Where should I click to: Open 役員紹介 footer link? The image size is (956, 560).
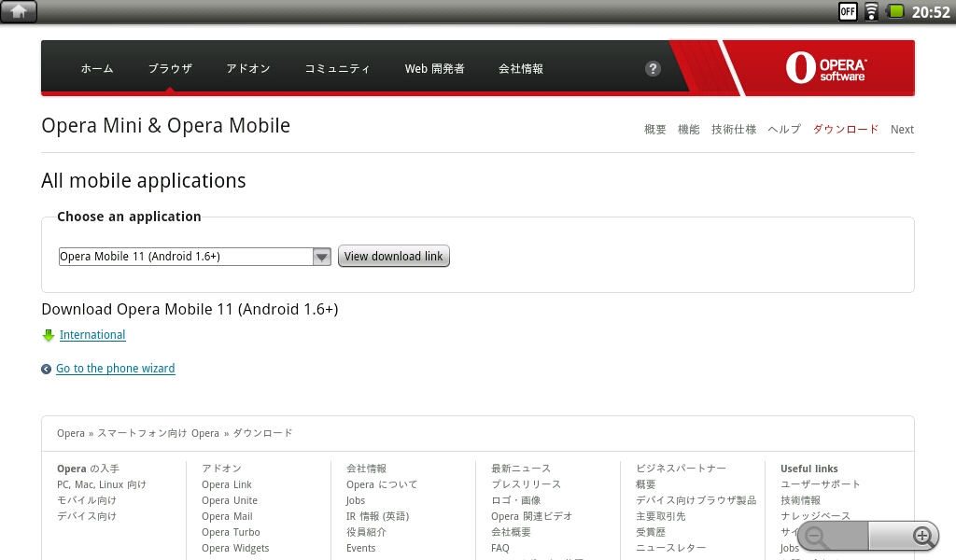point(366,532)
